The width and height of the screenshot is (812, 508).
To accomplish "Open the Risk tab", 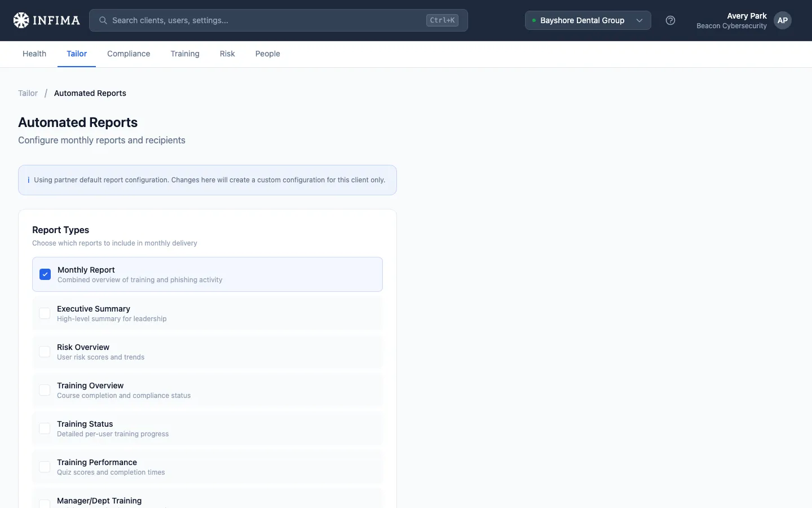I will [x=227, y=54].
